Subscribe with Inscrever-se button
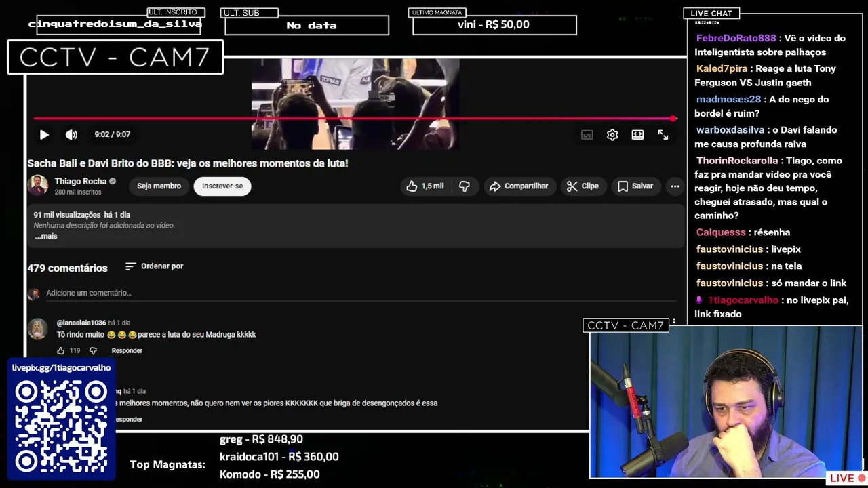The height and width of the screenshot is (488, 868). point(222,186)
